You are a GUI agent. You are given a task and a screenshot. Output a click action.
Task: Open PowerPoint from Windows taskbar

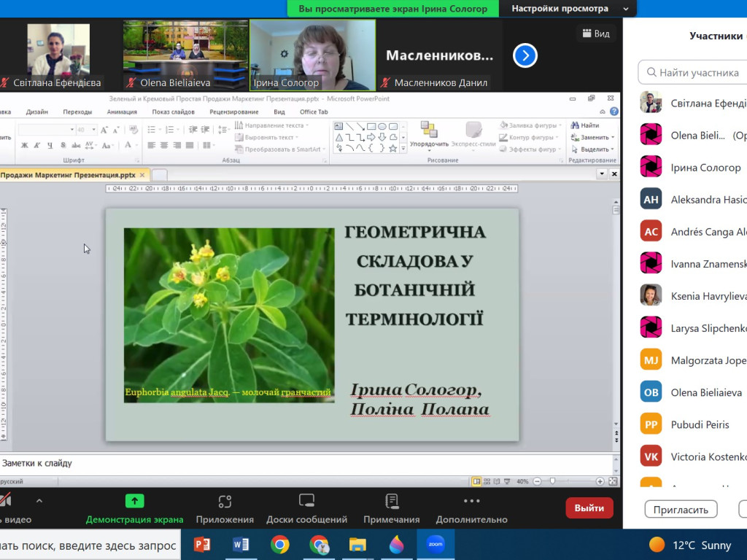click(x=202, y=544)
